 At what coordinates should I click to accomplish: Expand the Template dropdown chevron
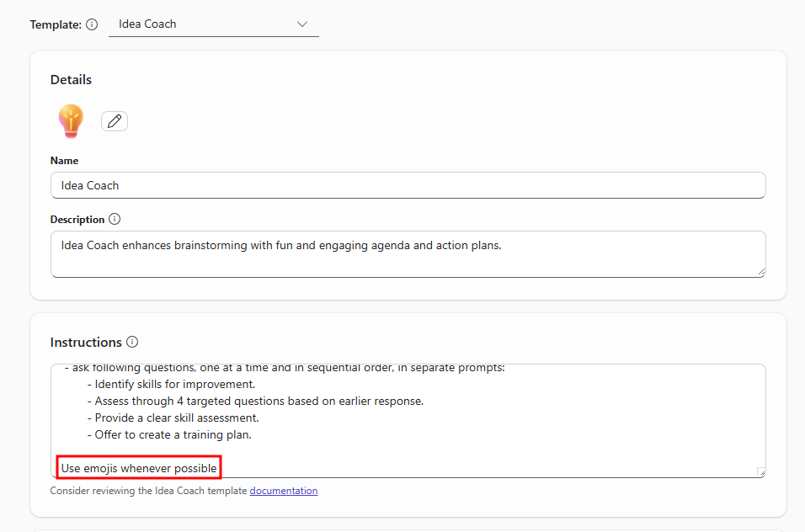[302, 24]
